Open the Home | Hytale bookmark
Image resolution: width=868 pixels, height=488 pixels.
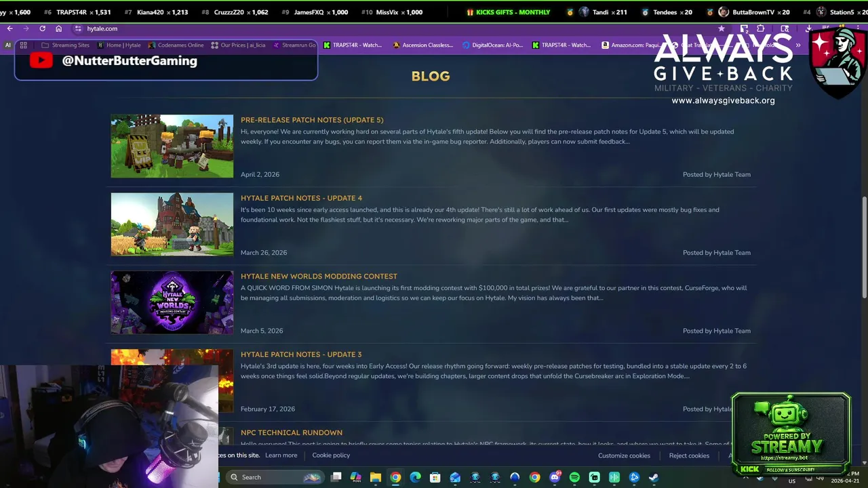[119, 45]
